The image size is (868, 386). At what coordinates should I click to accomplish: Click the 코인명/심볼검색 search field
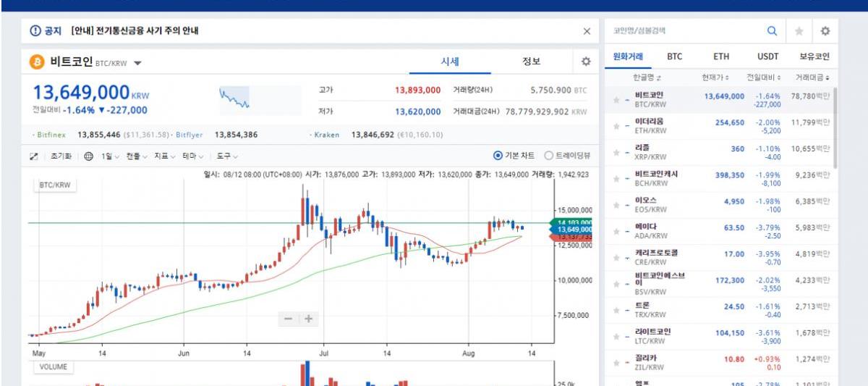tap(684, 31)
